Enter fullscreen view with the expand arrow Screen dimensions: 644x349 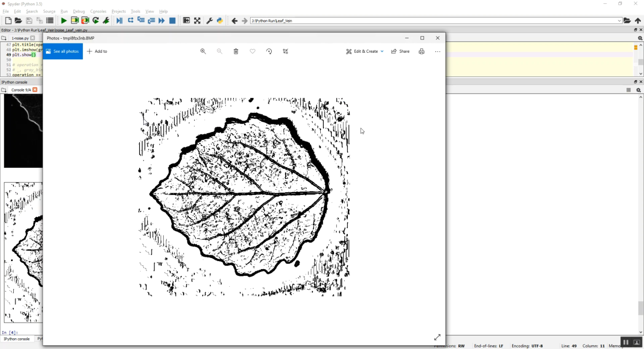tap(437, 337)
